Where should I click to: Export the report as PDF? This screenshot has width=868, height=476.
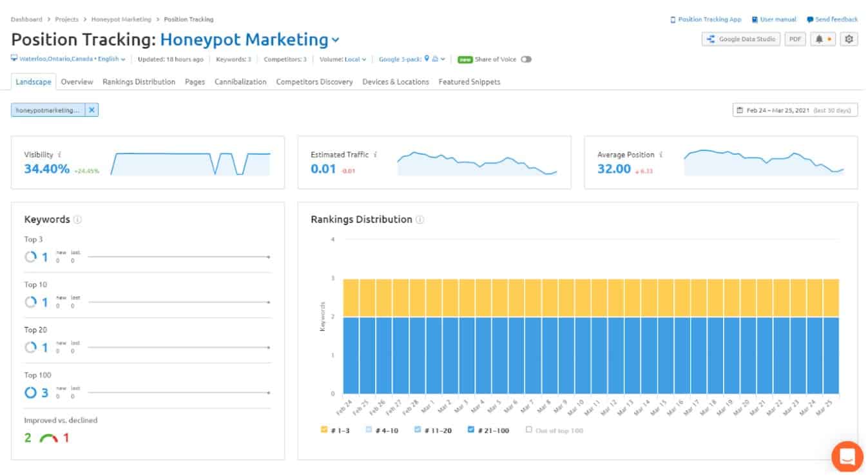(x=795, y=39)
